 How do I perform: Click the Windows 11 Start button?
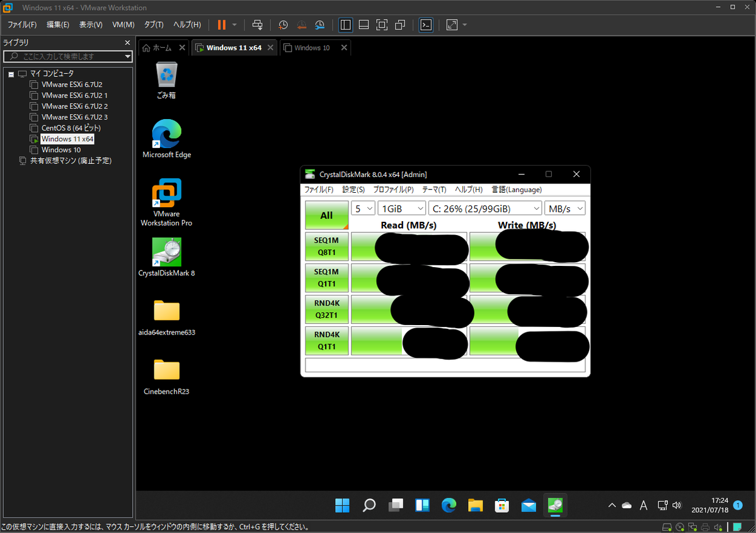[x=342, y=505]
